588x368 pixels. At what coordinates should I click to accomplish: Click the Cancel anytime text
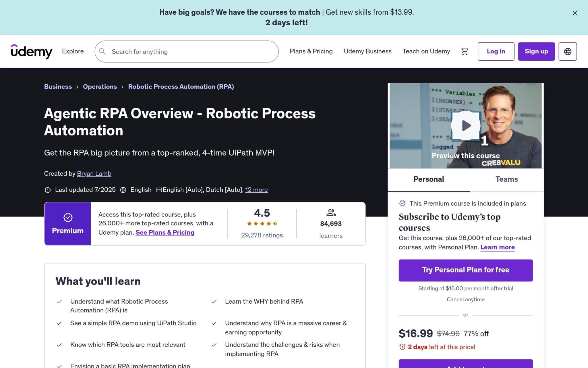(x=465, y=300)
